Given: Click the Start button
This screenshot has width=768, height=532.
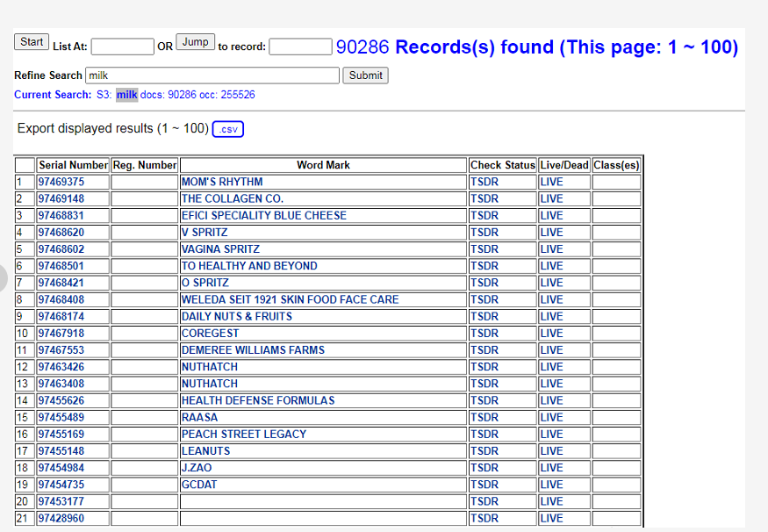Looking at the screenshot, I should point(32,41).
